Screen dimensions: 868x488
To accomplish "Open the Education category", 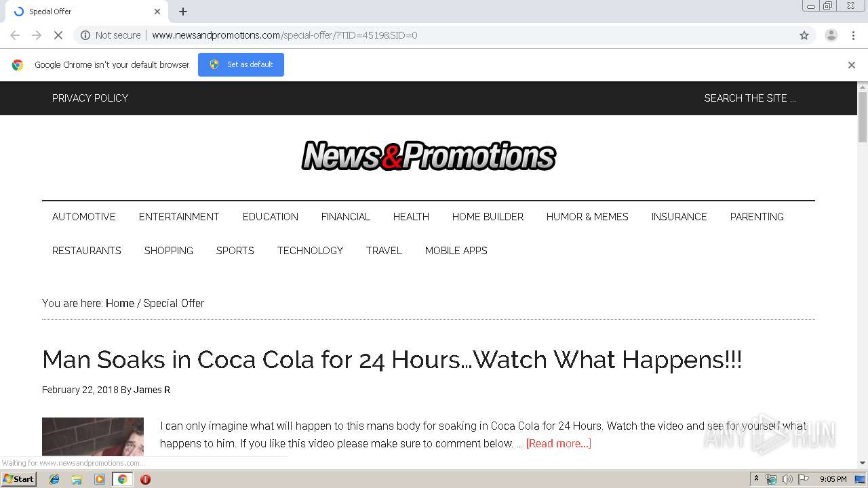I will [x=271, y=217].
